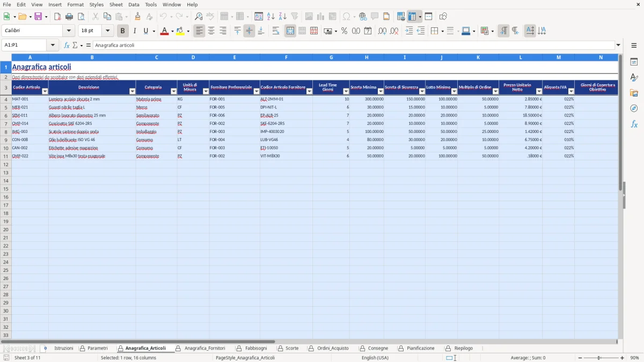The height and width of the screenshot is (362, 644).
Task: Insert a hyperlink
Action: click(x=363, y=17)
